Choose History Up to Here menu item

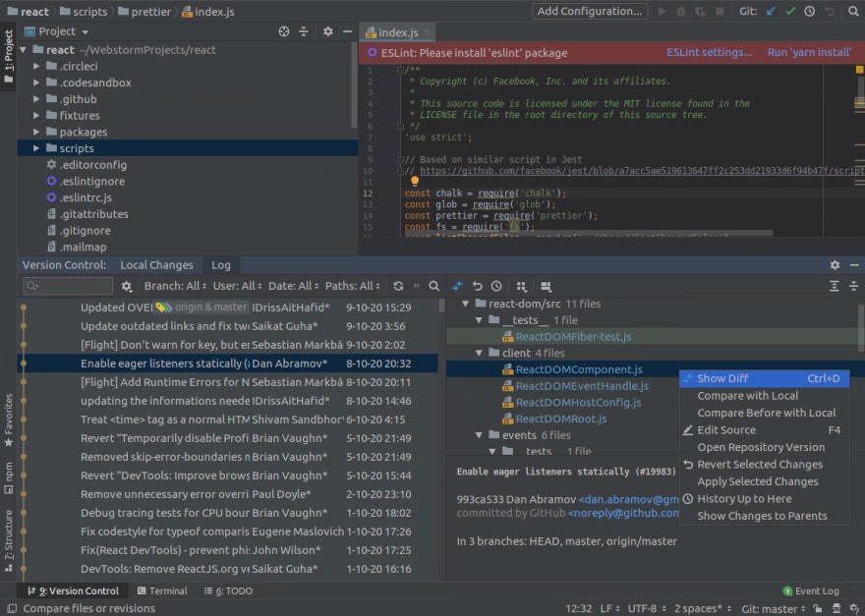(764, 498)
